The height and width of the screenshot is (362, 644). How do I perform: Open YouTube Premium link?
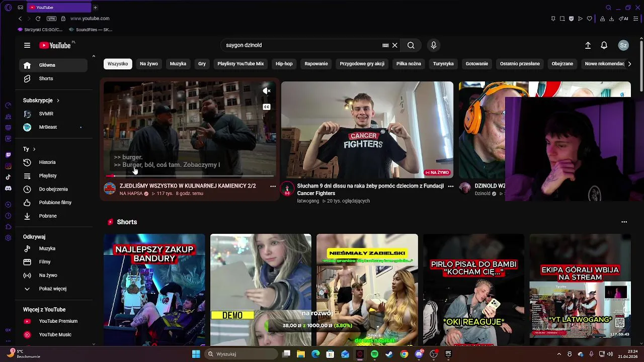click(x=53, y=321)
